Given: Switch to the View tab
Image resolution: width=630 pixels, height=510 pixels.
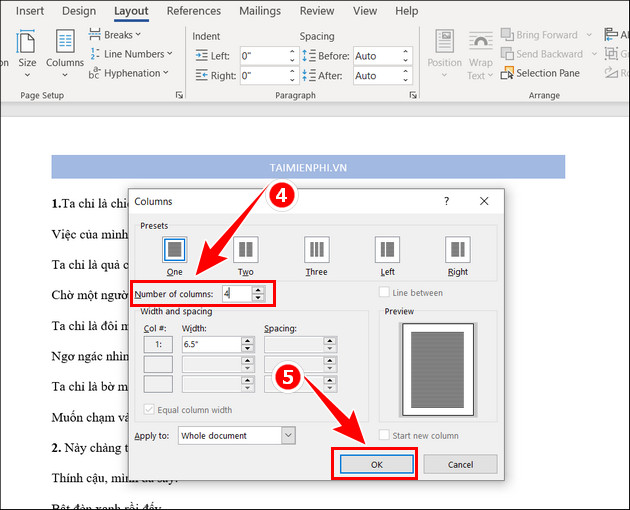Looking at the screenshot, I should click(x=365, y=11).
